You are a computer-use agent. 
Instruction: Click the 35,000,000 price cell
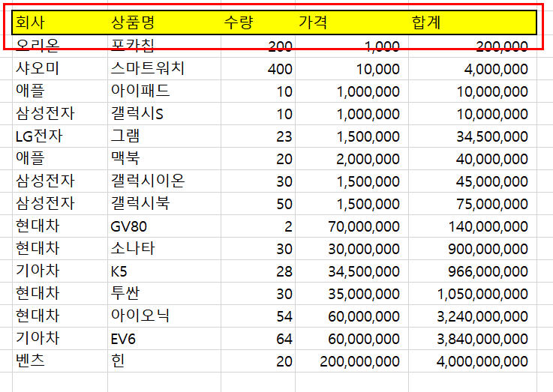pos(352,294)
